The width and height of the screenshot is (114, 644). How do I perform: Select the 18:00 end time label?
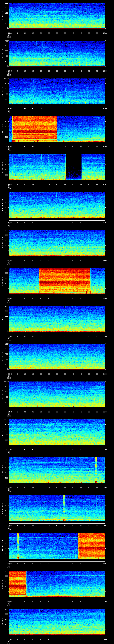click(x=105, y=147)
